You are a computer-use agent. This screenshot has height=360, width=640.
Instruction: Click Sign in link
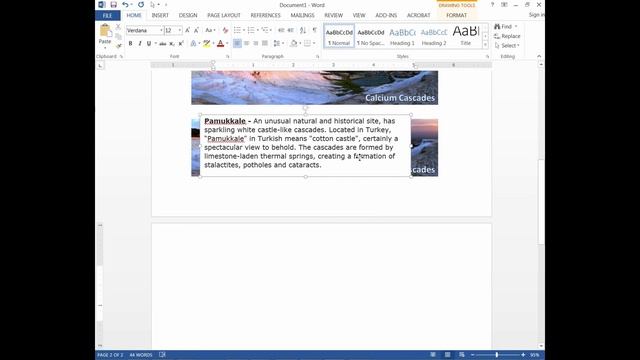point(536,15)
